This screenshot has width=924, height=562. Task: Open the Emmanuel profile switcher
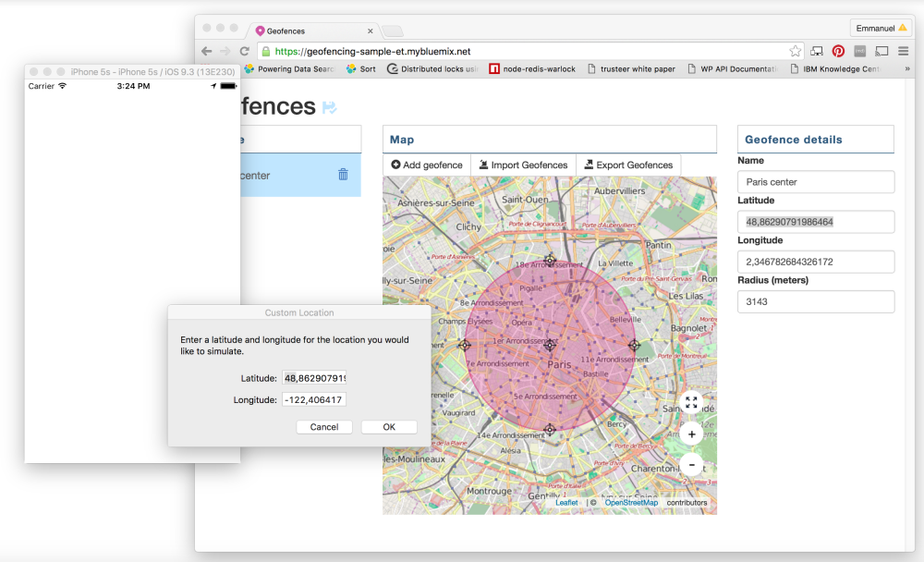878,28
